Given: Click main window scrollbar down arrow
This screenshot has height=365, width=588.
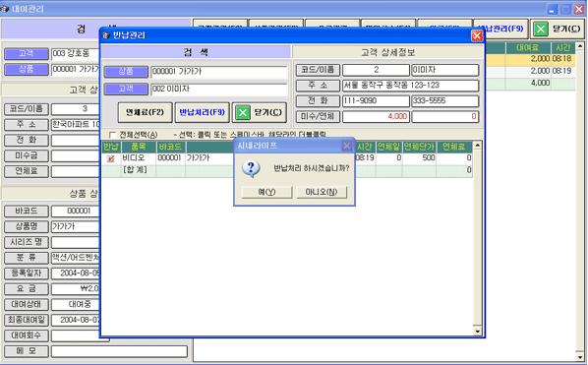Looking at the screenshot, I should click(x=580, y=357).
